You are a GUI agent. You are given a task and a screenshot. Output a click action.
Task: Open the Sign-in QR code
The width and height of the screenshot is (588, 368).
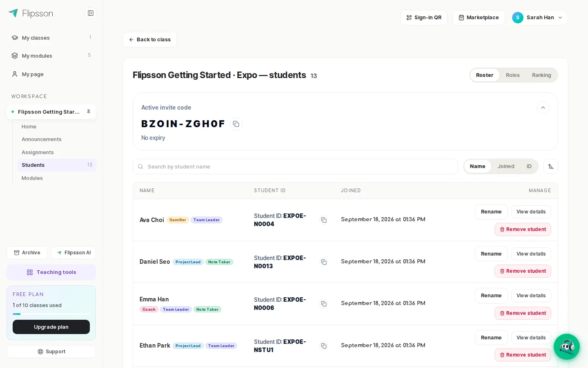[x=424, y=18]
